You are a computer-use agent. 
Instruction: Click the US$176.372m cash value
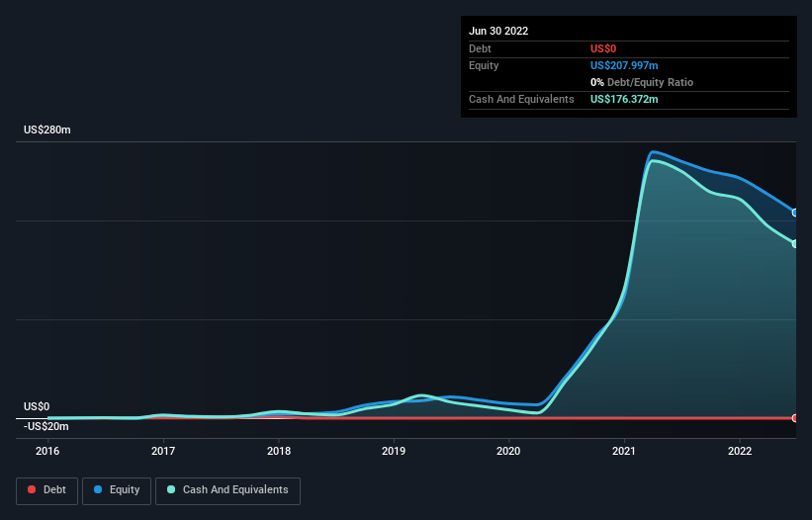624,99
